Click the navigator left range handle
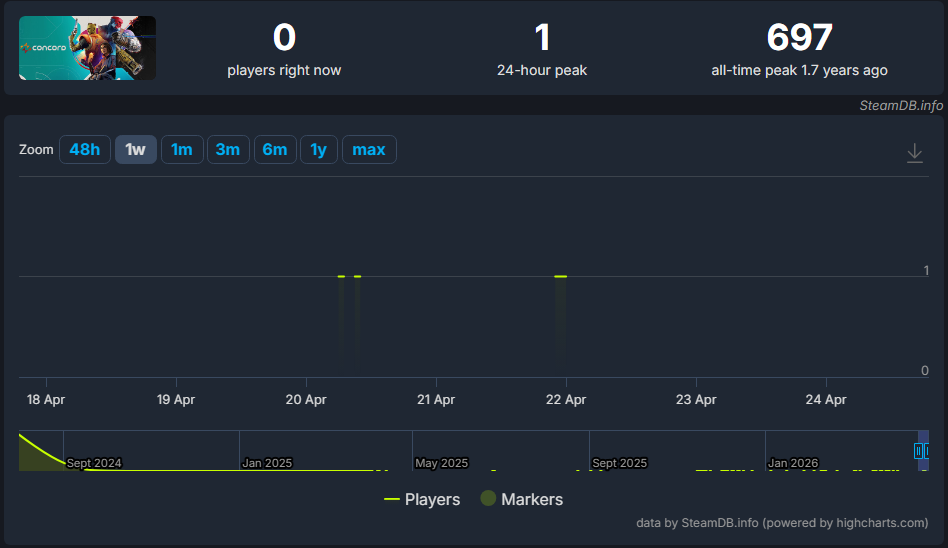The image size is (948, 548). [918, 451]
